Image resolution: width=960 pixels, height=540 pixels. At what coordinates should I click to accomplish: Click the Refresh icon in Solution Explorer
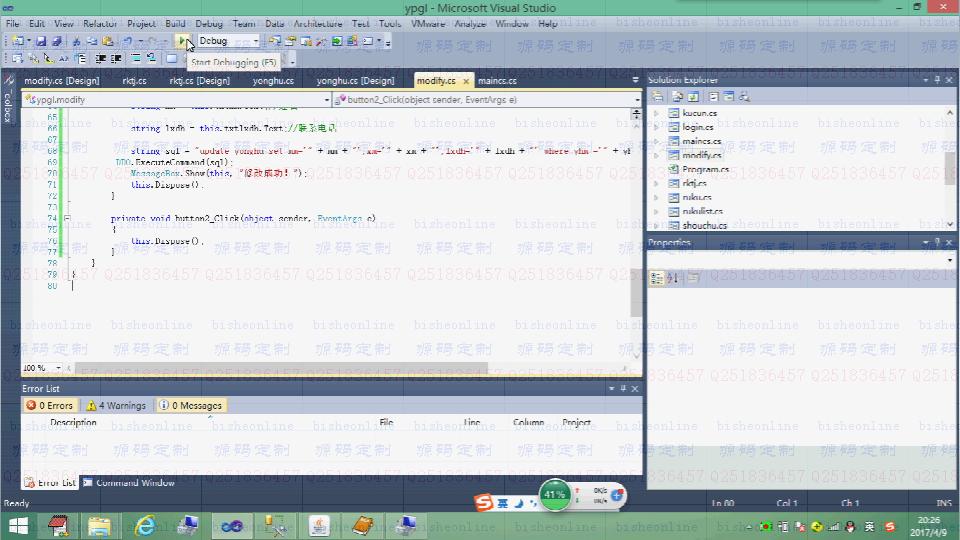(x=693, y=96)
